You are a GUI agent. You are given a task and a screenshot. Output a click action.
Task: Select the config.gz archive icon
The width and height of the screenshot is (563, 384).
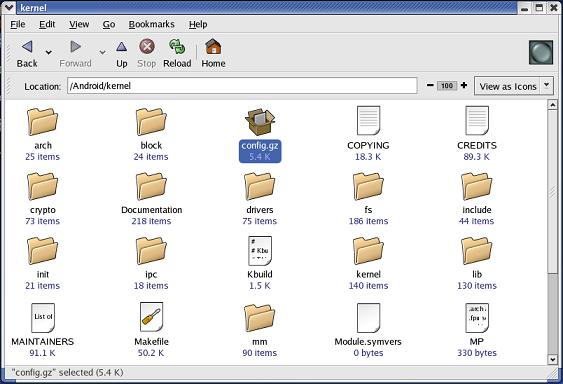[260, 122]
